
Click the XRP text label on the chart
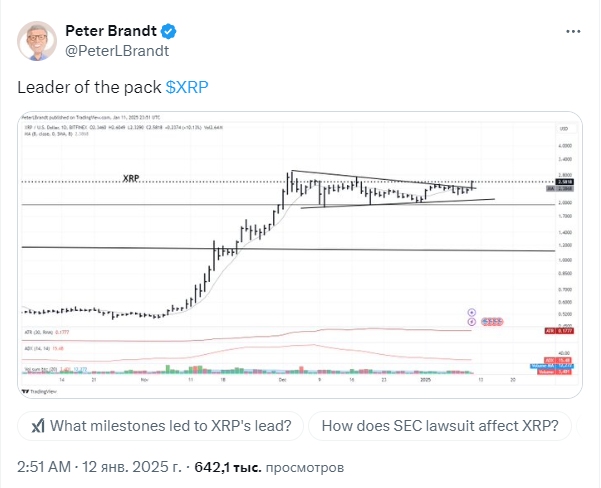pyautogui.click(x=130, y=178)
